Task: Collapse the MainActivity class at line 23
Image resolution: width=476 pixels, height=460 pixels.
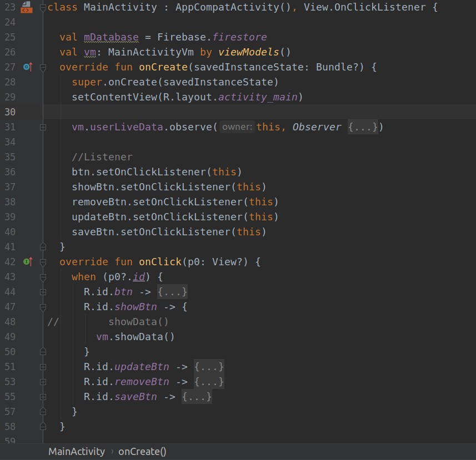Action: click(42, 7)
